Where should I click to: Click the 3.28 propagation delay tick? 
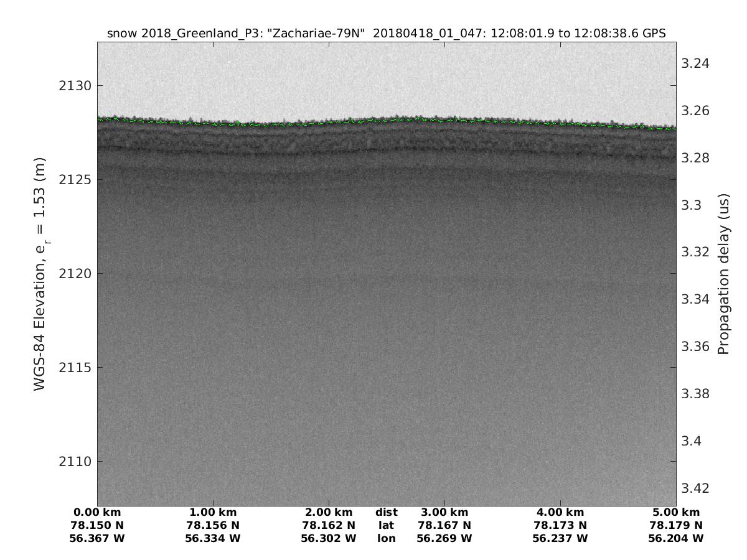pos(696,158)
